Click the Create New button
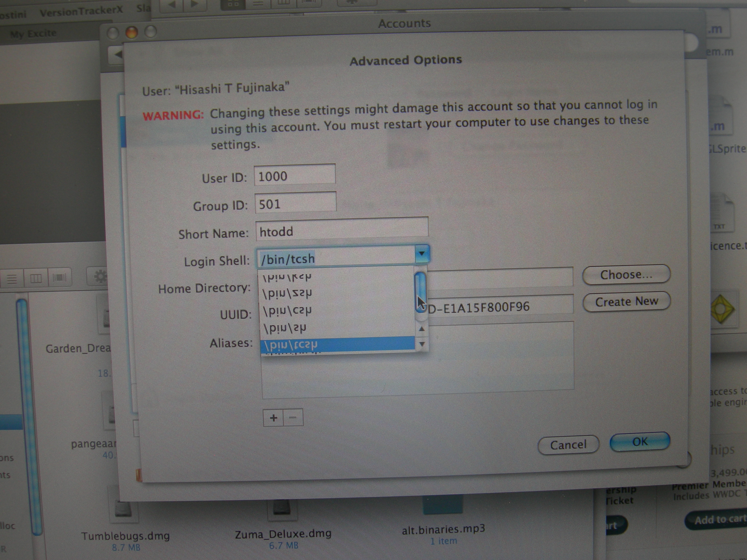Viewport: 747px width, 560px height. 626,302
